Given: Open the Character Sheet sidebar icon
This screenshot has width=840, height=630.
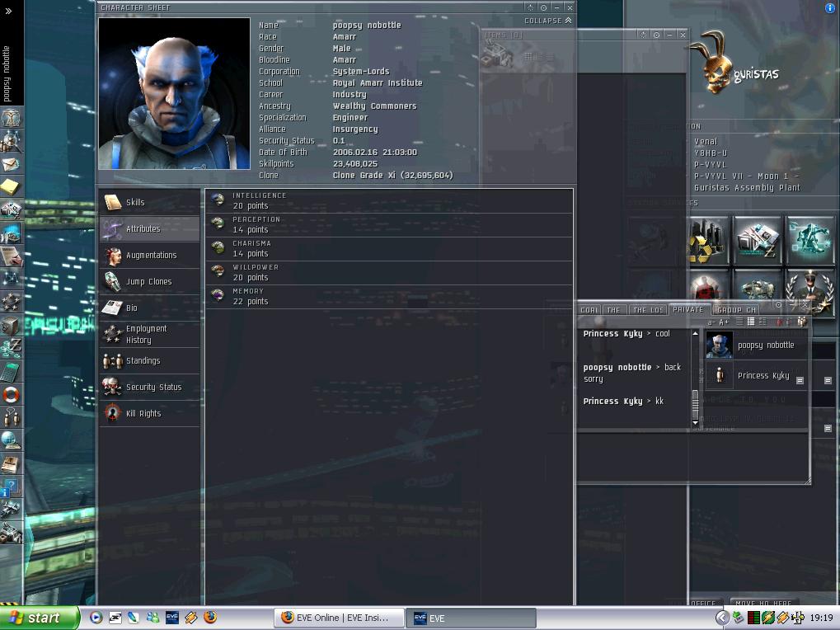Looking at the screenshot, I should (11, 117).
